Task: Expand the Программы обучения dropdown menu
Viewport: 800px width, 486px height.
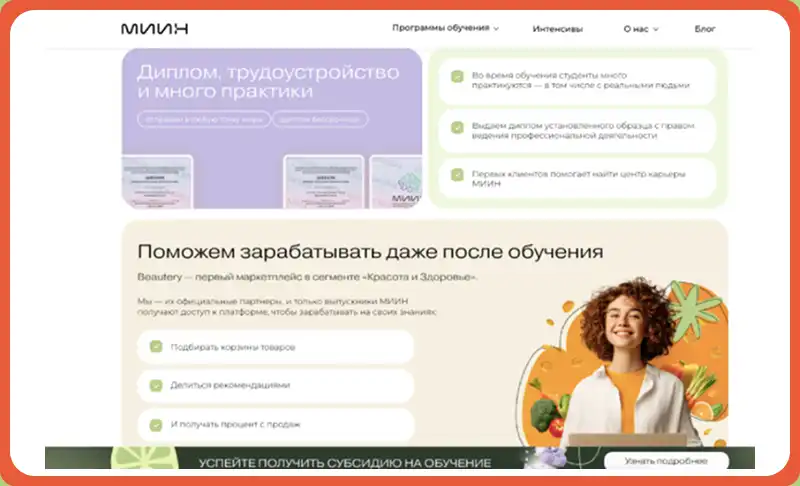Action: [446, 29]
